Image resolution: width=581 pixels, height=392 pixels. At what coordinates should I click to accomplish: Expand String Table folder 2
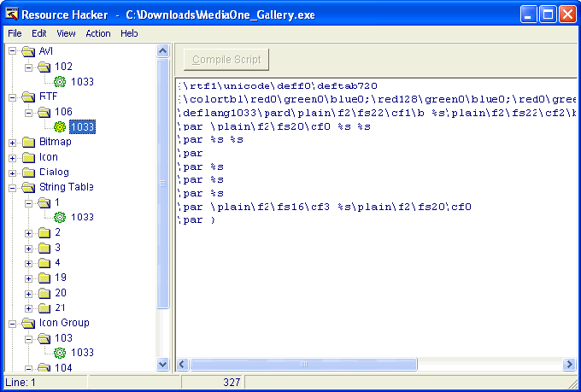click(x=28, y=233)
